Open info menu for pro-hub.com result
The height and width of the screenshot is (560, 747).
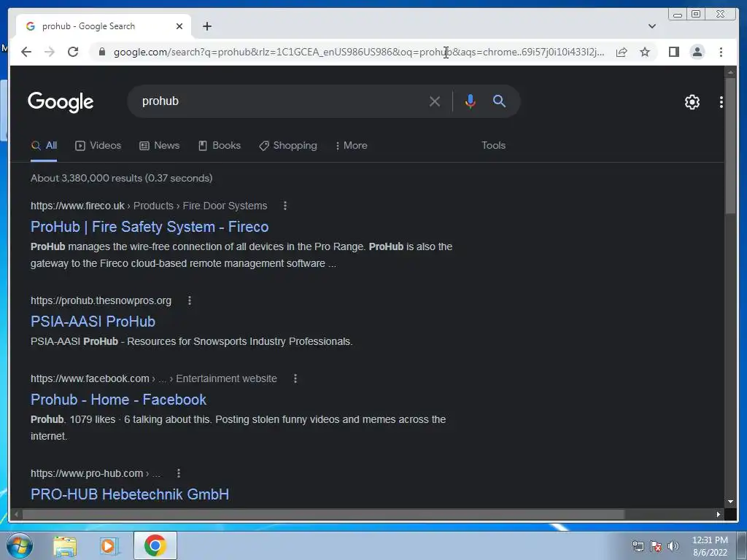click(178, 473)
